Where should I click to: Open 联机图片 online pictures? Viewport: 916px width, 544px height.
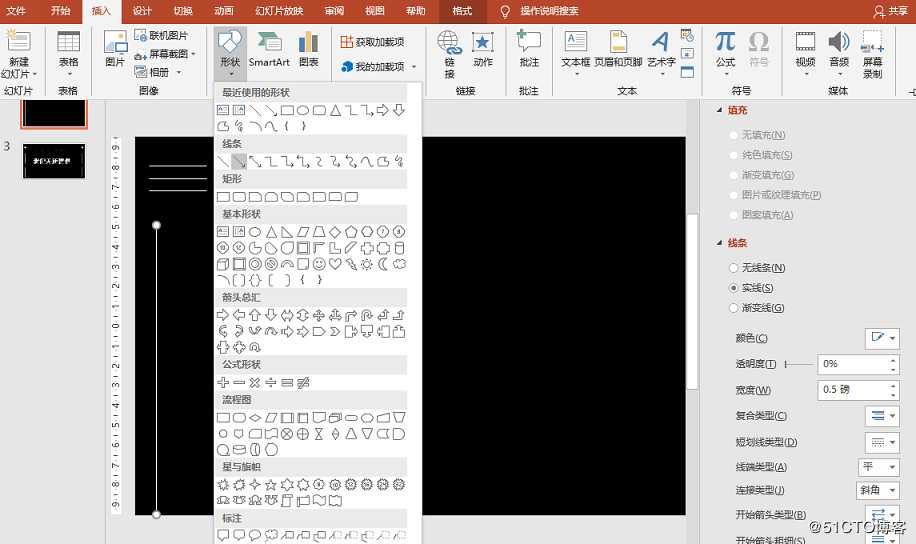coord(161,36)
